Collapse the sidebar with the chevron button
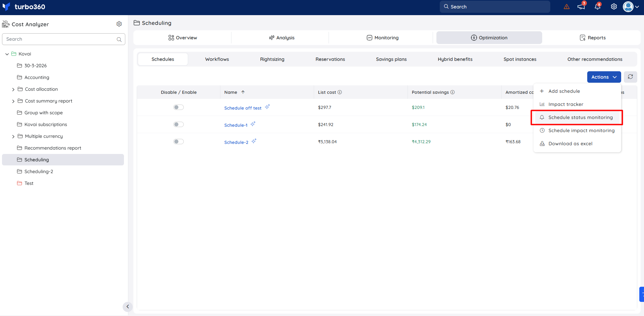The height and width of the screenshot is (316, 644). point(128,307)
